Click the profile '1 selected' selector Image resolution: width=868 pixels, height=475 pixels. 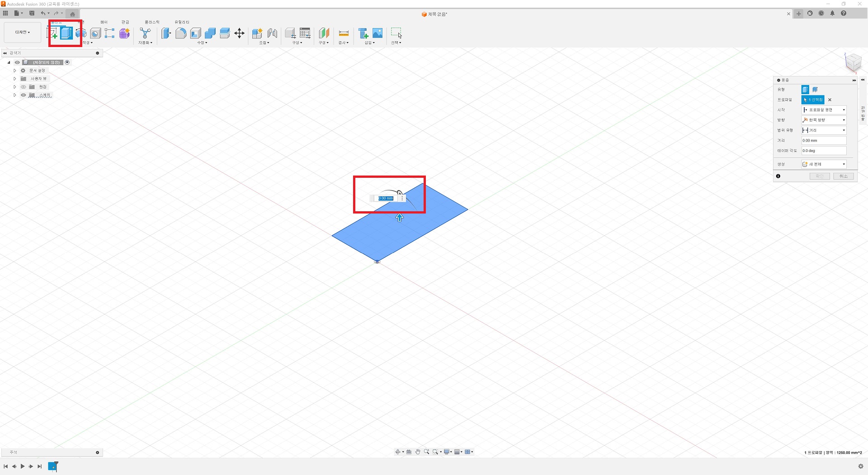[813, 100]
